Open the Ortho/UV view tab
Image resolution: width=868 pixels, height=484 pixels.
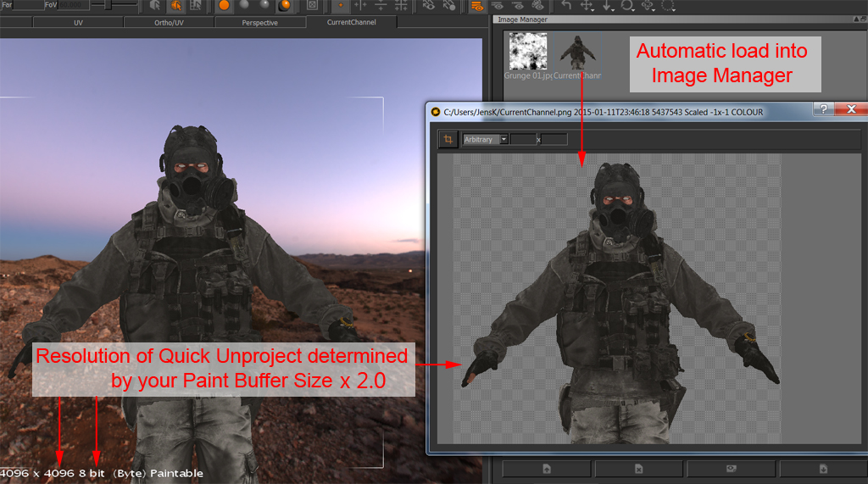[x=167, y=23]
